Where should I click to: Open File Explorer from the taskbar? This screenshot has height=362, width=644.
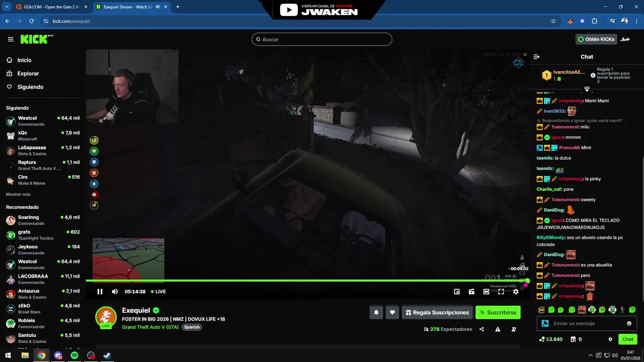tap(25, 355)
